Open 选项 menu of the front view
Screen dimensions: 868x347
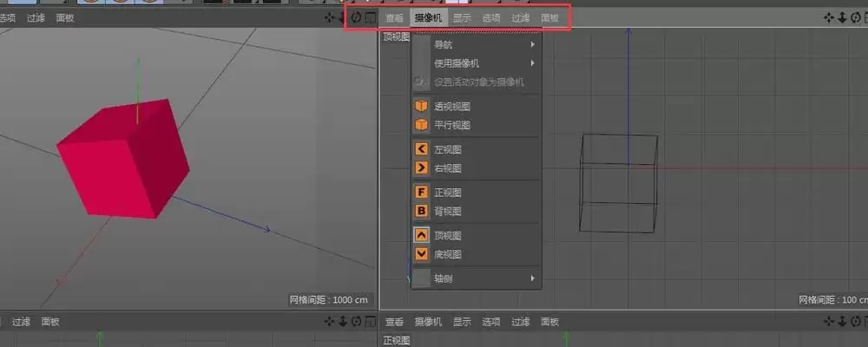click(491, 322)
